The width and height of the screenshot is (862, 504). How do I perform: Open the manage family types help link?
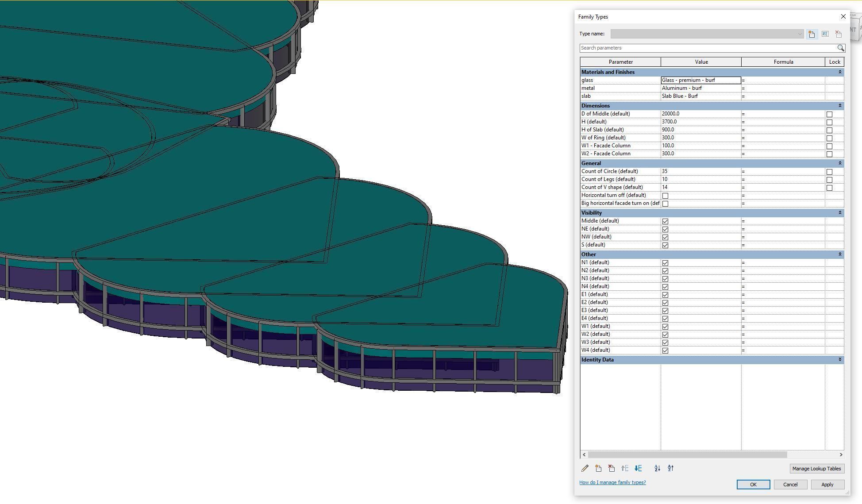click(612, 482)
